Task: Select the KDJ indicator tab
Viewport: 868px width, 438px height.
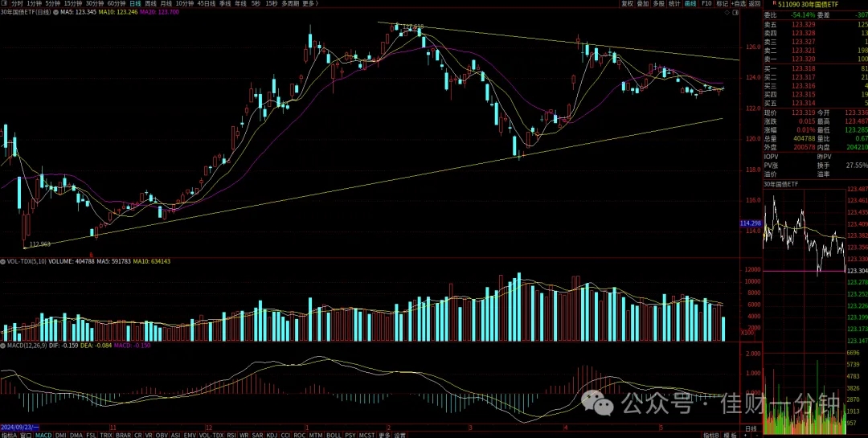Action: (272, 435)
